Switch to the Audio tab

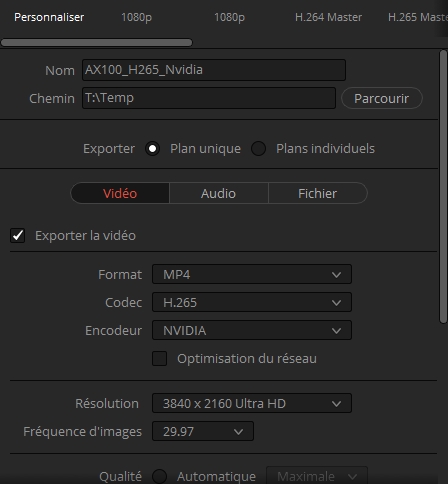pyautogui.click(x=218, y=193)
